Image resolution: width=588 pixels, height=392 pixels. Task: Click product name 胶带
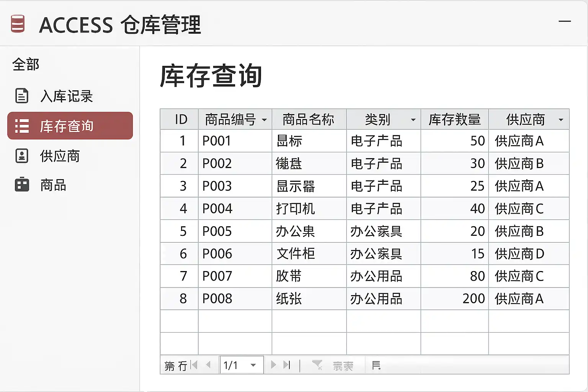tap(289, 276)
